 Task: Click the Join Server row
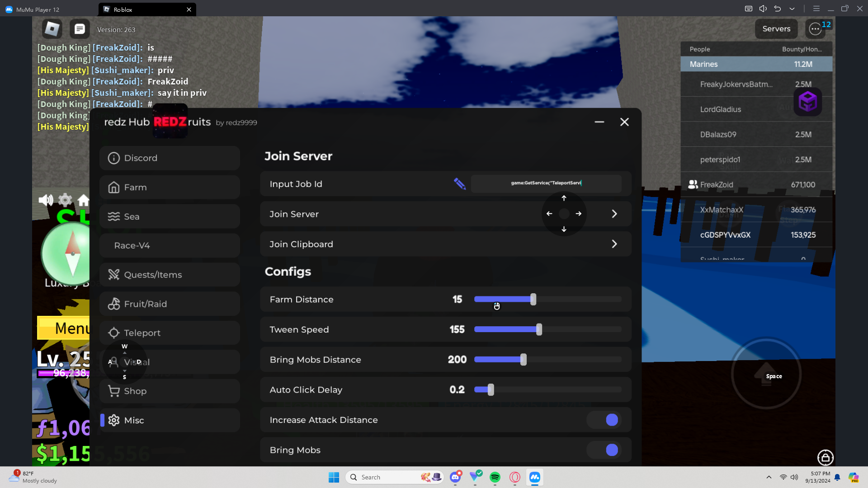pos(445,214)
